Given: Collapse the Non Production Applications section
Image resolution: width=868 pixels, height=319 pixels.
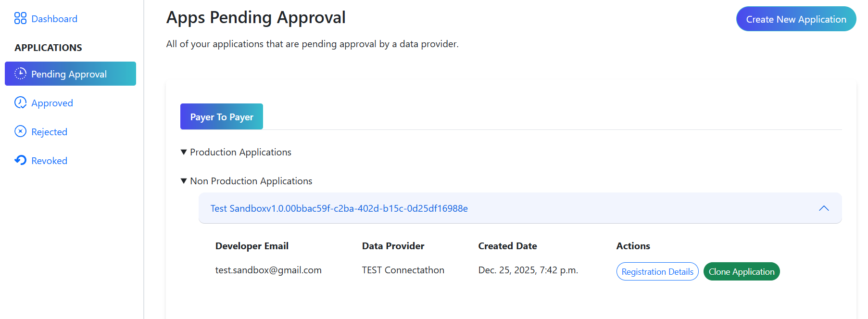Looking at the screenshot, I should pos(184,181).
